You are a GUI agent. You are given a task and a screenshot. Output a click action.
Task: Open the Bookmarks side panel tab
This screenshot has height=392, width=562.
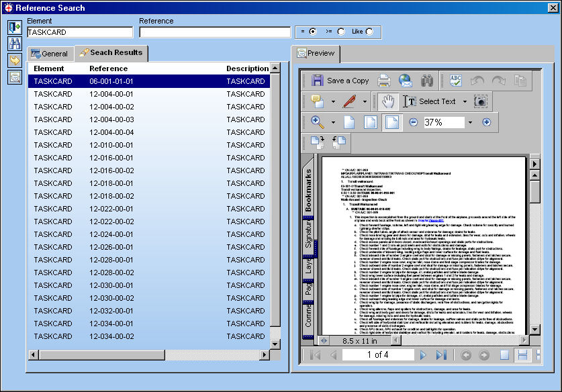308,191
